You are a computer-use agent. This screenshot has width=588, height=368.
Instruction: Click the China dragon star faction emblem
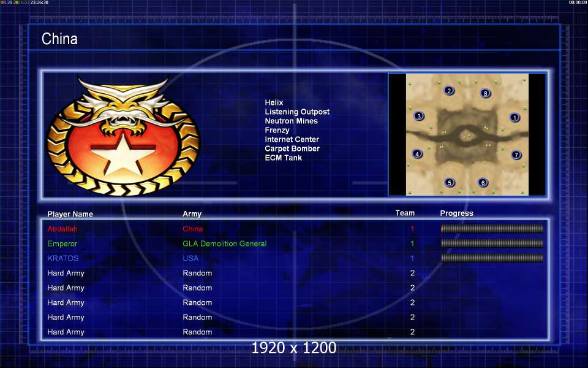(x=123, y=136)
